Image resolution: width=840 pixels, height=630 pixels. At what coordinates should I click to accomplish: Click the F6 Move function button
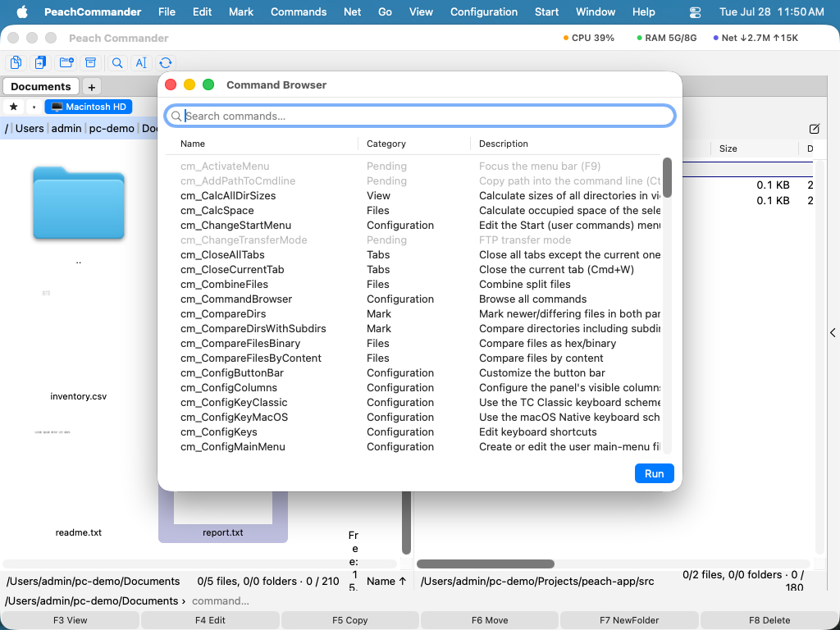tap(490, 620)
